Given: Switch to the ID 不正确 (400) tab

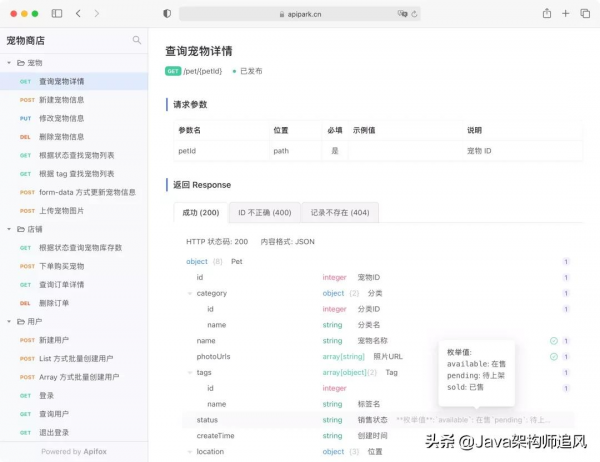Looking at the screenshot, I should coord(265,212).
